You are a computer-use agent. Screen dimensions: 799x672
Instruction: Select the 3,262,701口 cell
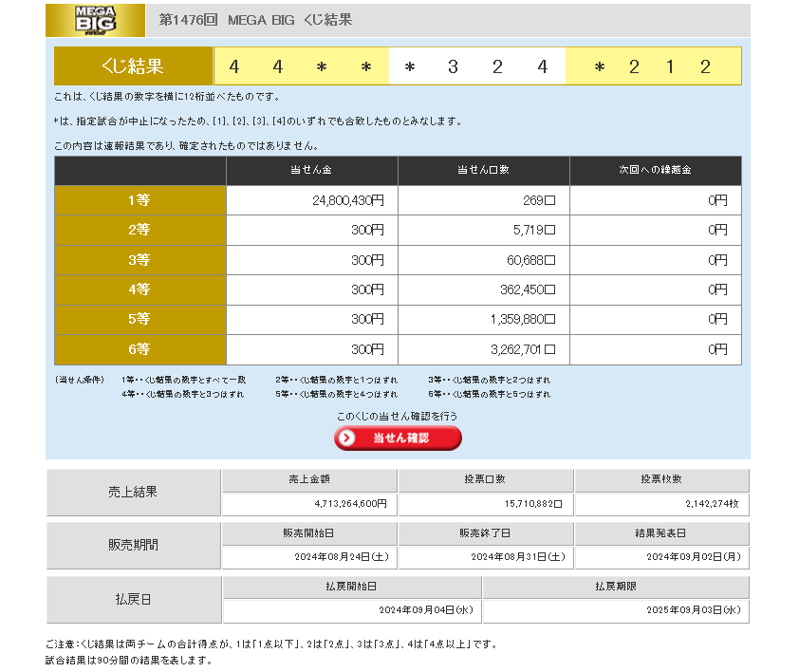[x=523, y=349]
